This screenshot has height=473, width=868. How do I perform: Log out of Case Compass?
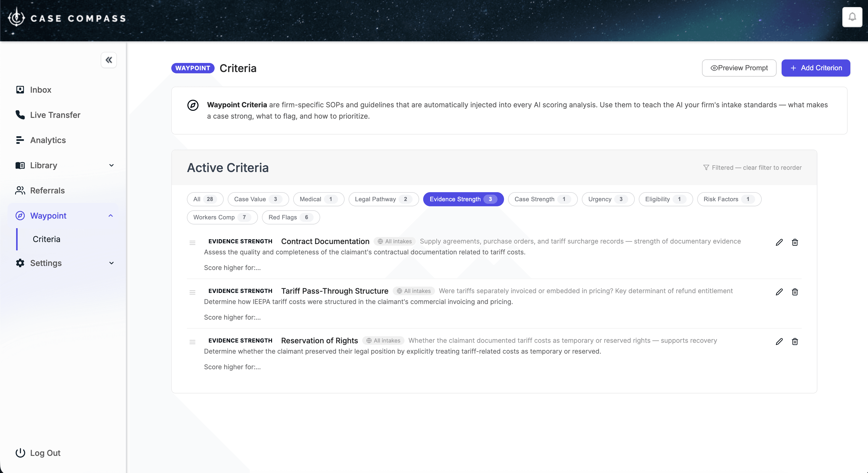pos(45,453)
